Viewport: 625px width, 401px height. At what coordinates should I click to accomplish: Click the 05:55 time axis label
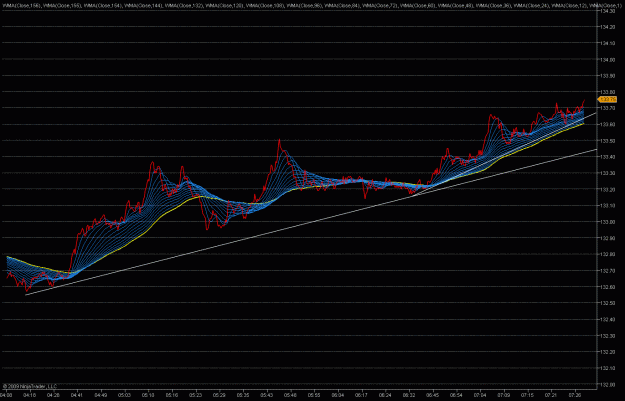pos(314,395)
